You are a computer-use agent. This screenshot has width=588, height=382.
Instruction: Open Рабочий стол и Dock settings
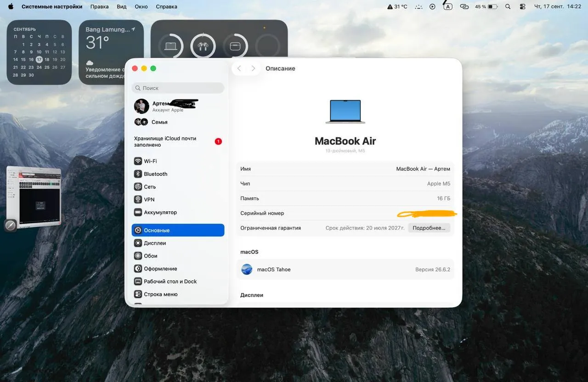pyautogui.click(x=178, y=281)
